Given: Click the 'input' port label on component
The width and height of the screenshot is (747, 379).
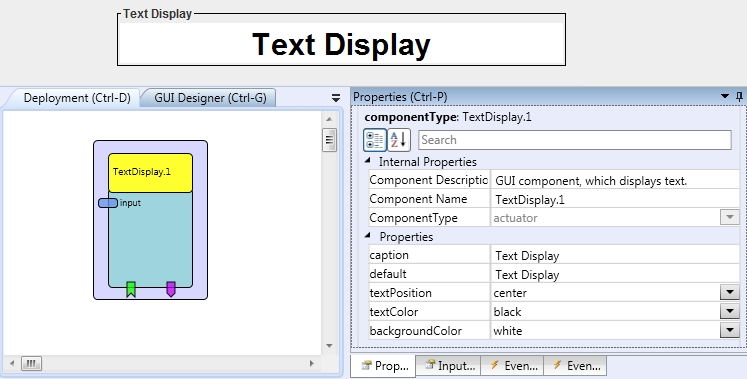Looking at the screenshot, I should tap(130, 203).
